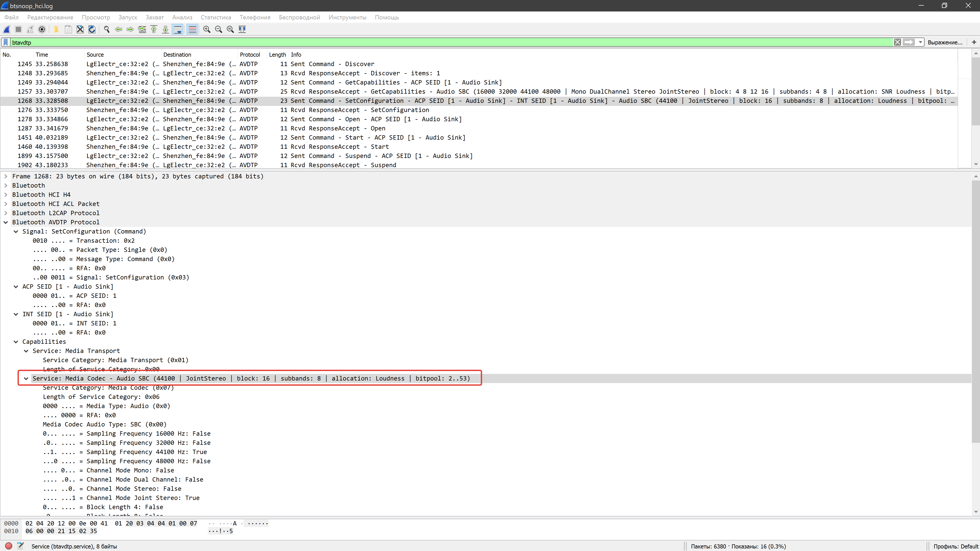Viewport: 980px width, 551px height.
Task: Collapse the Capabilities tree node
Action: point(16,341)
